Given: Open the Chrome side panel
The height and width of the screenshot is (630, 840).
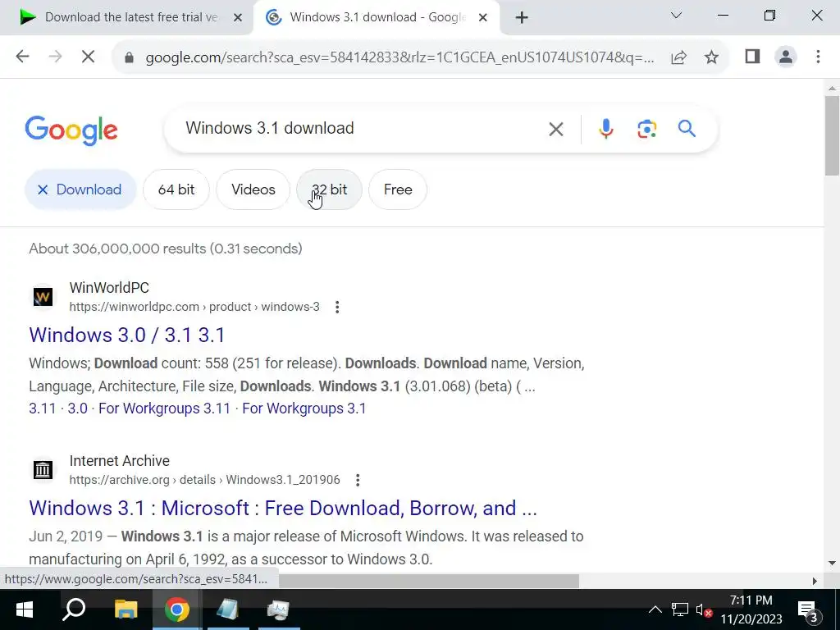Looking at the screenshot, I should 752,57.
